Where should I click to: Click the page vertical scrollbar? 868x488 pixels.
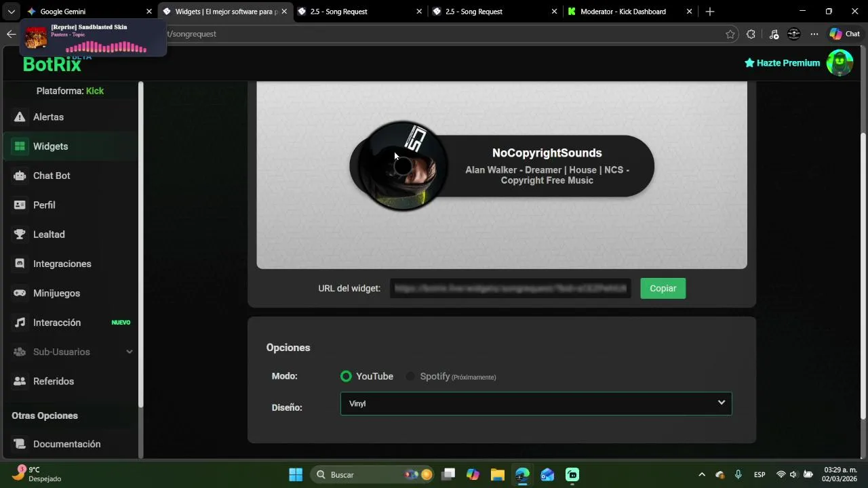tap(863, 274)
